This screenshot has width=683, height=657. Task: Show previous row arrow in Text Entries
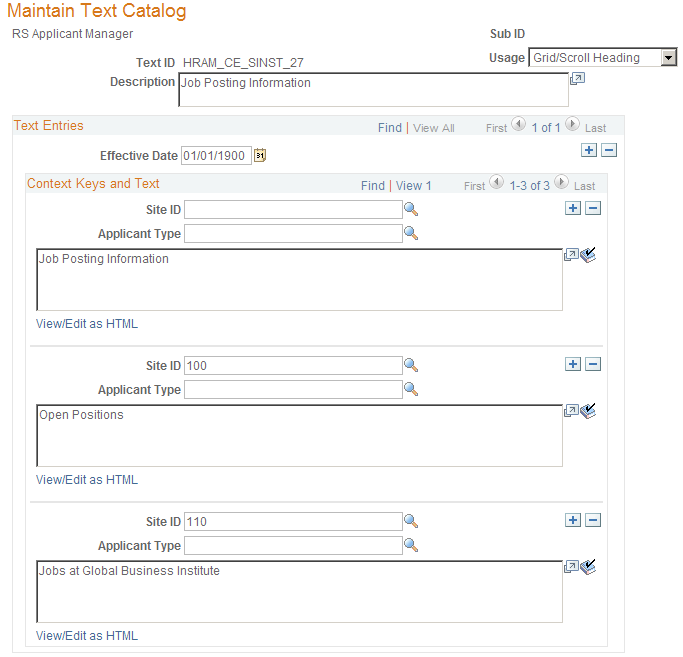pos(518,124)
